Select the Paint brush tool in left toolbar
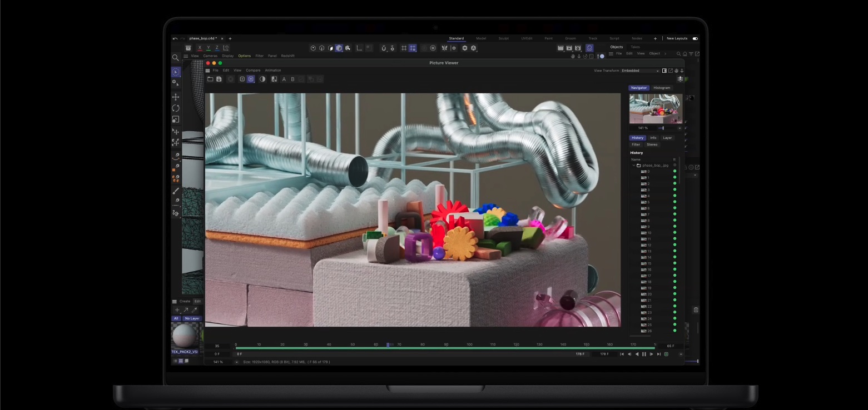868x410 pixels. 176,191
